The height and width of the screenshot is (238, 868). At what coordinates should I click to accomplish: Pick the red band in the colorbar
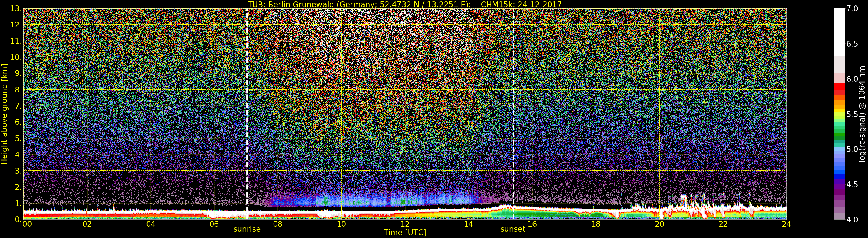[x=839, y=87]
